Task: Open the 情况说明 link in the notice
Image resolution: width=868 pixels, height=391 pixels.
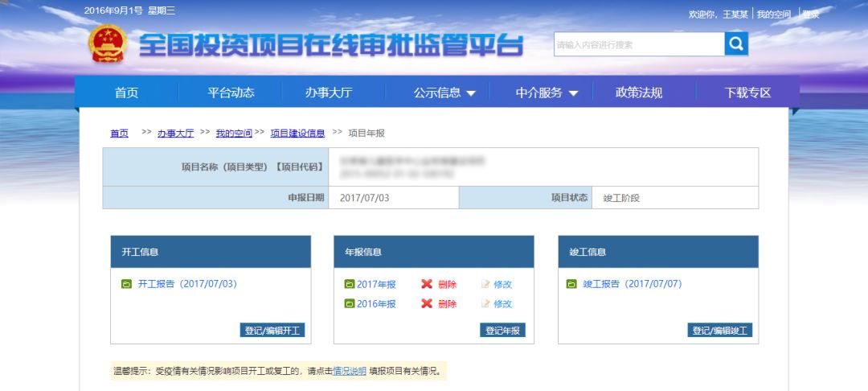Action: (x=350, y=371)
